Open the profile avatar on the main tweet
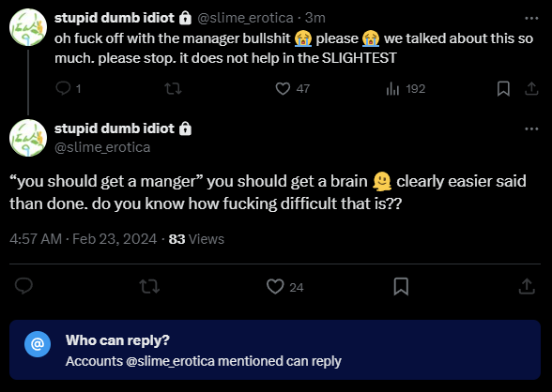 28,138
